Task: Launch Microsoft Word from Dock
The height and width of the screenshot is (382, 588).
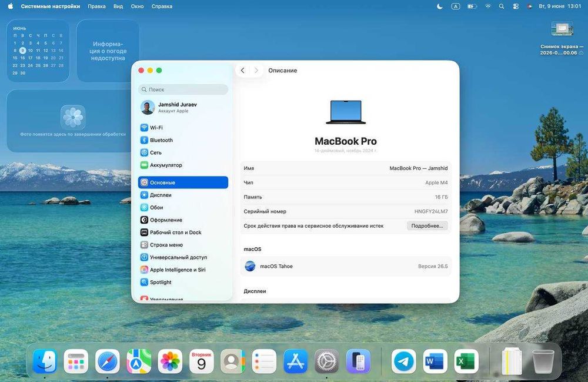Action: coord(435,361)
